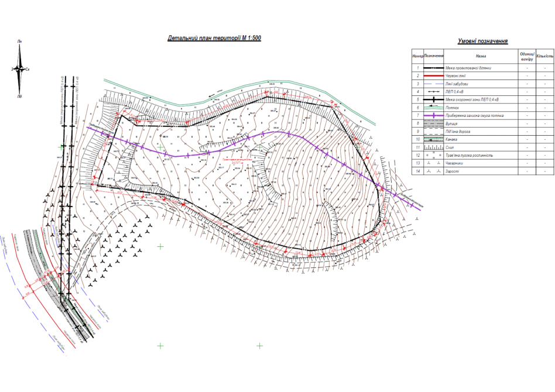Select the Одиниці виміру column header
The height and width of the screenshot is (392, 555).
click(526, 57)
